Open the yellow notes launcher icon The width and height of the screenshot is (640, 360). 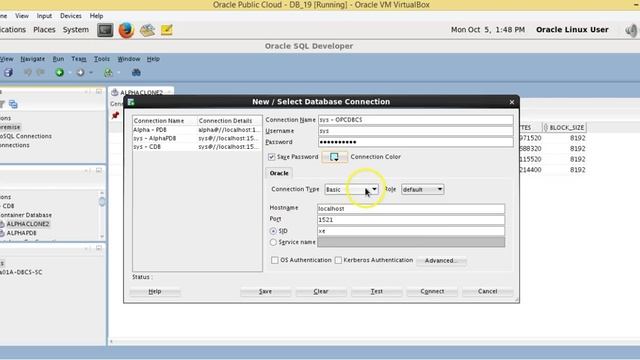coord(167,30)
